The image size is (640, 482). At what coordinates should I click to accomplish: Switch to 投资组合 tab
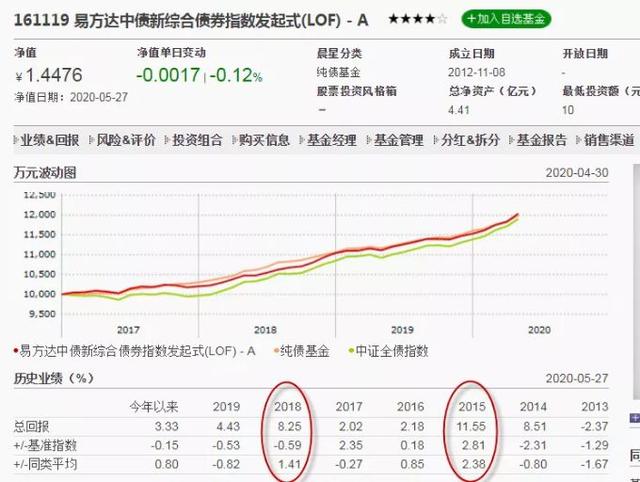(x=197, y=140)
